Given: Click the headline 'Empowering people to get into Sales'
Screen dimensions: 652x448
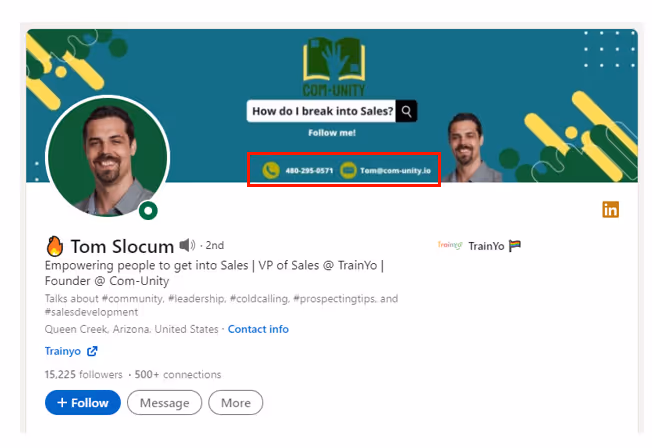Looking at the screenshot, I should (146, 265).
